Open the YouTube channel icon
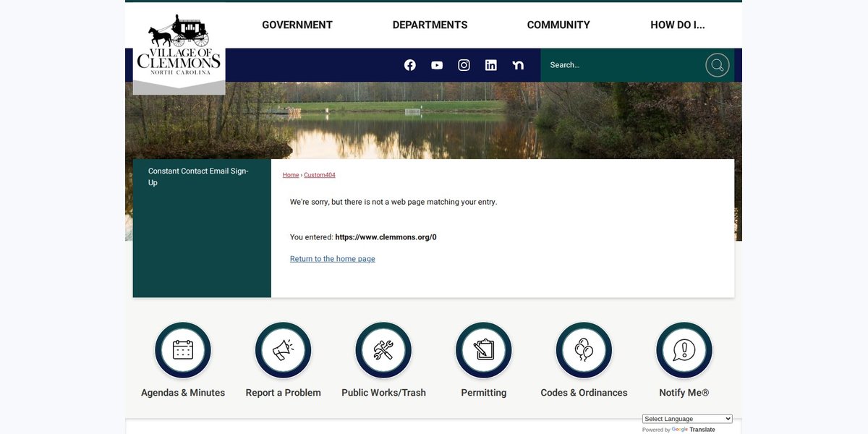The image size is (868, 434). click(x=437, y=65)
